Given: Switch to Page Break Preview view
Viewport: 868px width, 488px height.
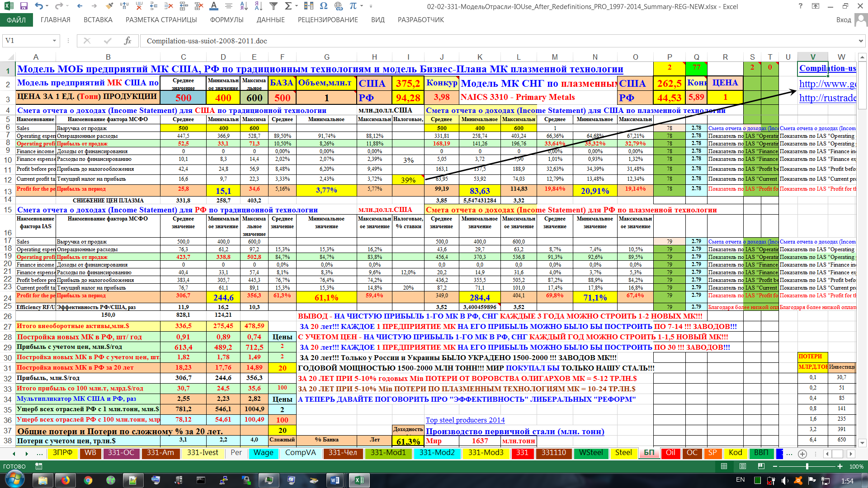Looking at the screenshot, I should click(761, 466).
